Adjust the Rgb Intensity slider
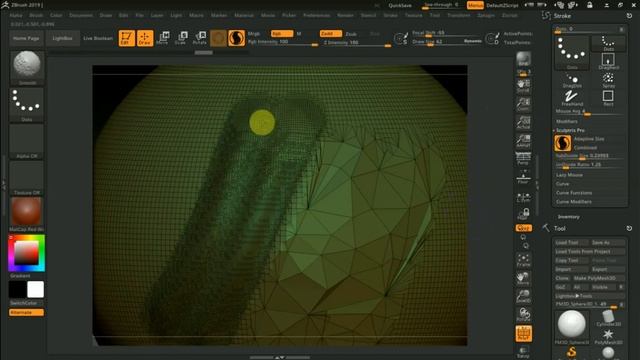This screenshot has height=360, width=640. [282, 42]
